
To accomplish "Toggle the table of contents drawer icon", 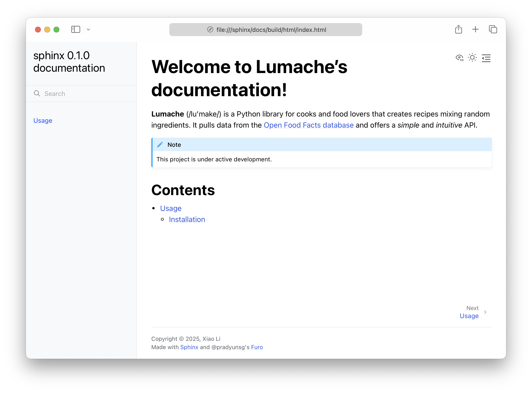I will [486, 58].
